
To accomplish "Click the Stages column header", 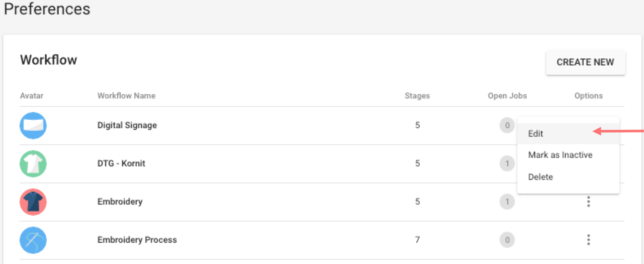I will pos(417,95).
